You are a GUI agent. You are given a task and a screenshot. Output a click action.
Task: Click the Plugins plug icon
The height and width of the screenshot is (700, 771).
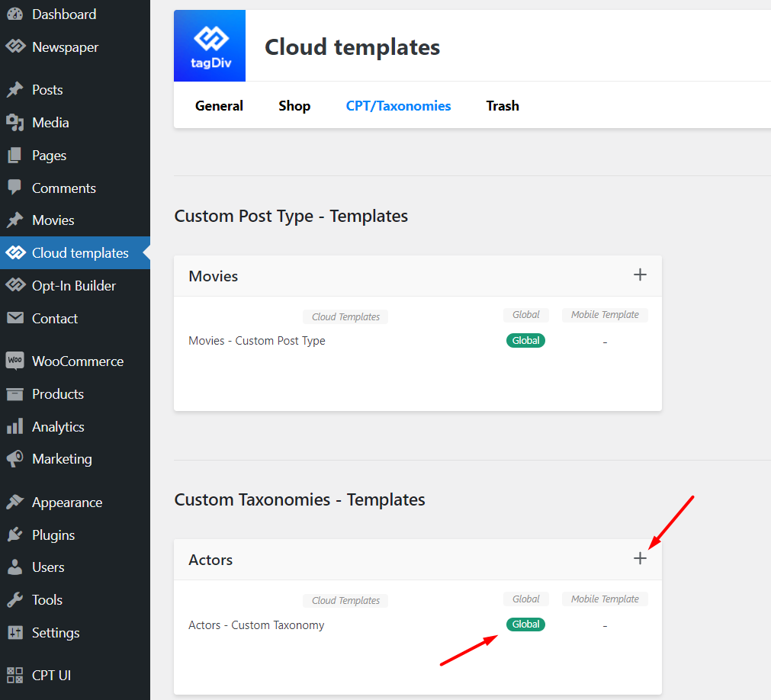coord(14,535)
